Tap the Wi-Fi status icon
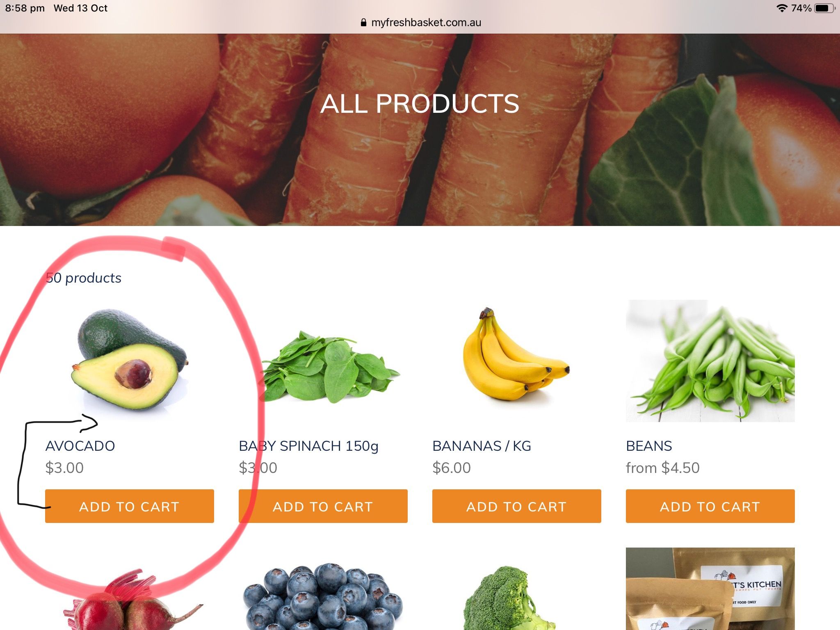The width and height of the screenshot is (840, 630). pyautogui.click(x=782, y=8)
